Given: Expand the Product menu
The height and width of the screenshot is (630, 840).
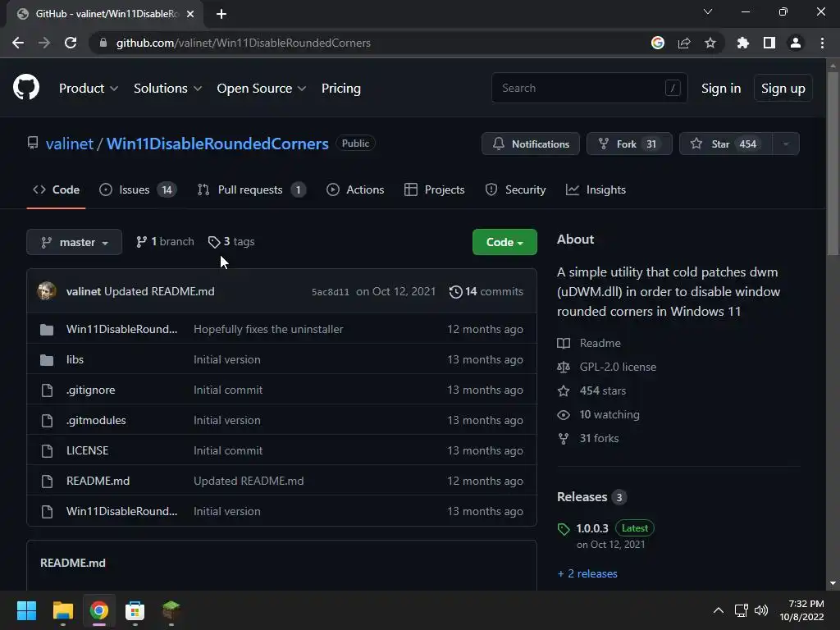Looking at the screenshot, I should click(x=89, y=89).
